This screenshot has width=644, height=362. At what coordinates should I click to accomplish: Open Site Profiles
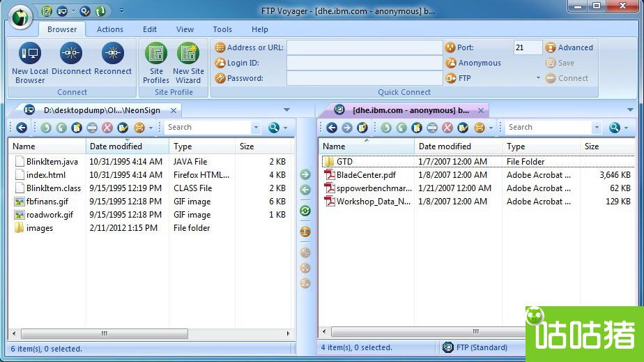[156, 63]
